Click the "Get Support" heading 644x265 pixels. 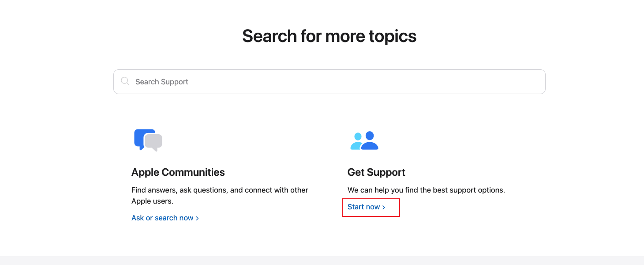(x=376, y=172)
